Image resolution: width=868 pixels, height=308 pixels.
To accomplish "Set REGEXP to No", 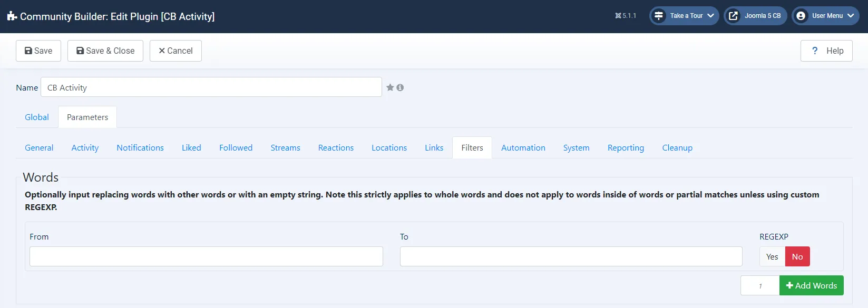I will tap(797, 256).
